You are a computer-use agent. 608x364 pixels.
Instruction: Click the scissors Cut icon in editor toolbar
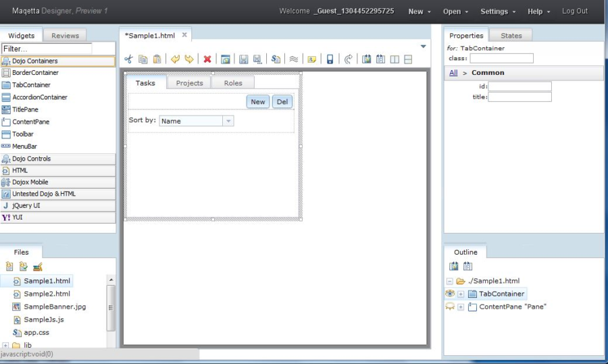[x=128, y=59]
